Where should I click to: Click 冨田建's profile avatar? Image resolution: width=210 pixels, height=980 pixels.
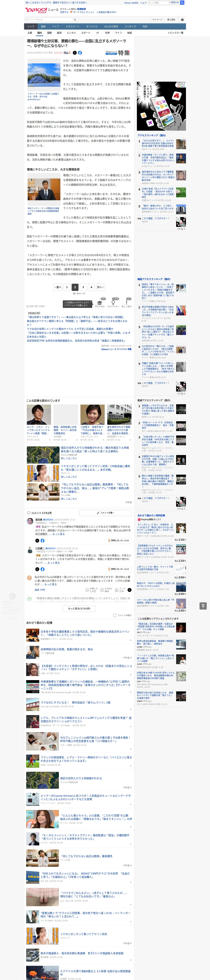(30, 521)
